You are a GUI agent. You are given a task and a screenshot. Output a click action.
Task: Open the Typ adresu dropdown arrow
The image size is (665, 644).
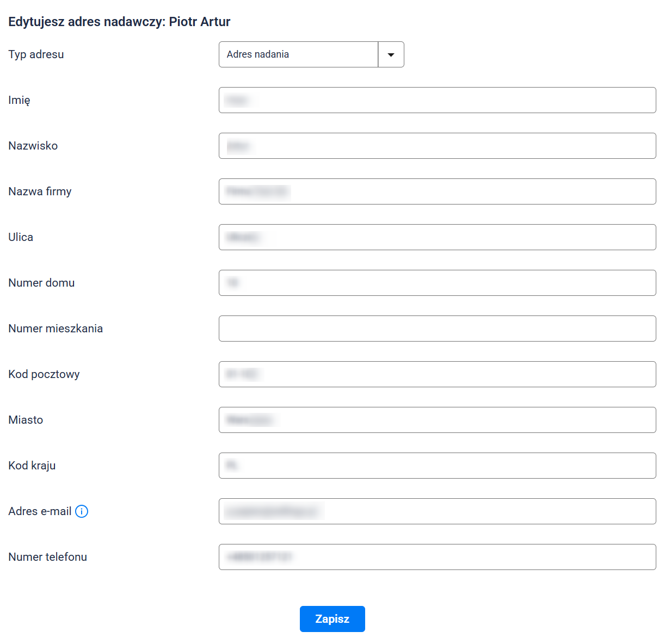point(391,54)
